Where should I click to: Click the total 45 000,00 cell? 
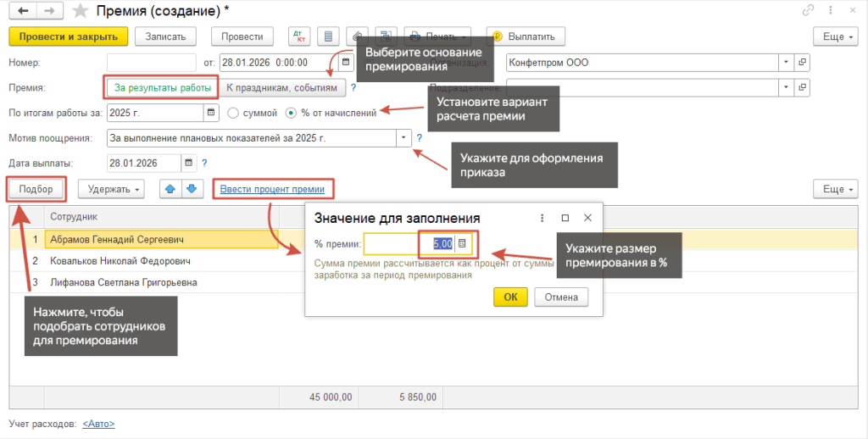(x=320, y=397)
